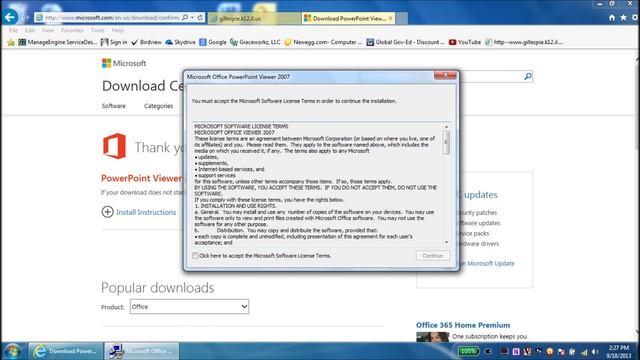This screenshot has height=360, width=640.
Task: Close the Download PowerPoint Viewer tab
Action: 391,18
